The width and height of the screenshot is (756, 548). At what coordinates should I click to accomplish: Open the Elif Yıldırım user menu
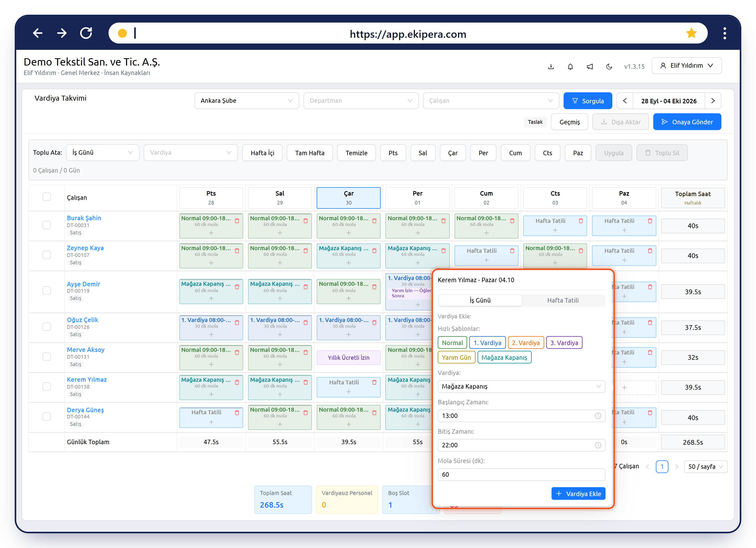click(687, 66)
